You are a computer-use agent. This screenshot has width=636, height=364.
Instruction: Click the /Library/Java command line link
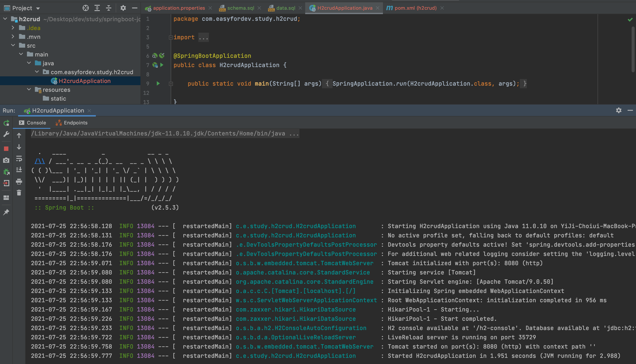[165, 133]
